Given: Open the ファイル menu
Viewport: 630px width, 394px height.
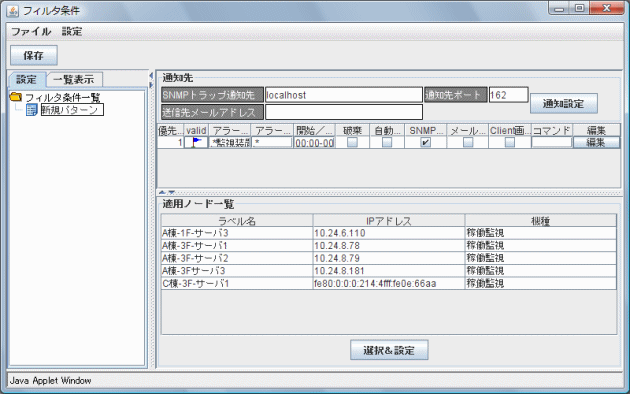Looking at the screenshot, I should point(31,31).
